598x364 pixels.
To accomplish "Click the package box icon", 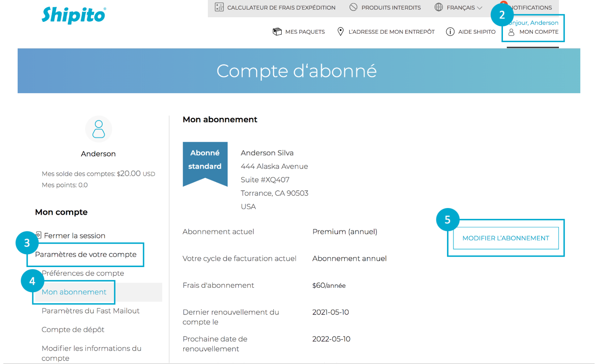I will (x=277, y=32).
